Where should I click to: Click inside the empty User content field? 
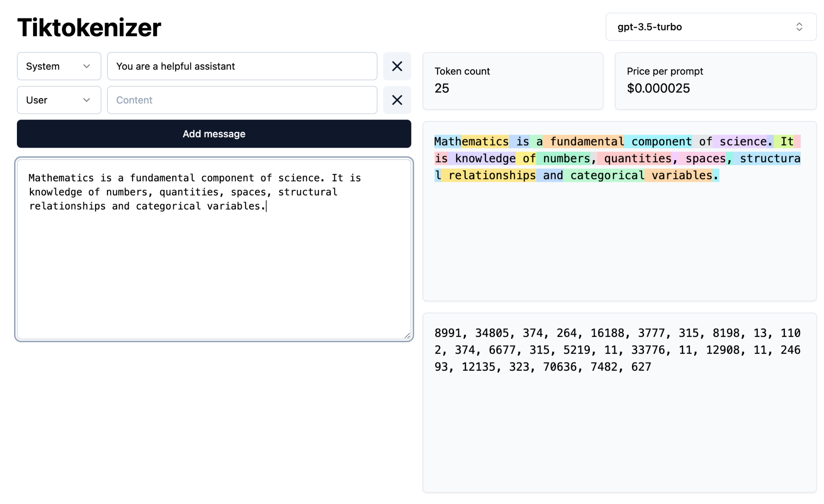241,100
